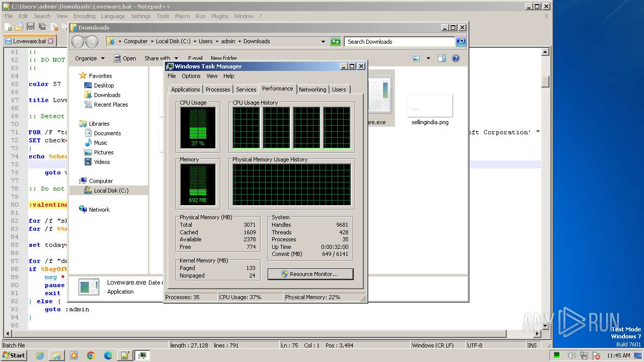Switch to Processes tab in Task Manager
The height and width of the screenshot is (362, 644).
pyautogui.click(x=218, y=89)
